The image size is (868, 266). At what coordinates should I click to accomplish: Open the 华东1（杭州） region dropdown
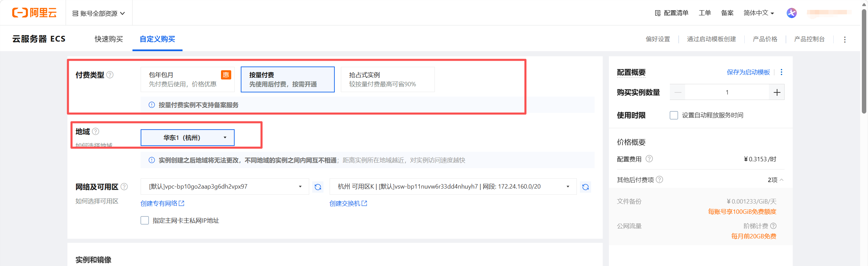187,137
